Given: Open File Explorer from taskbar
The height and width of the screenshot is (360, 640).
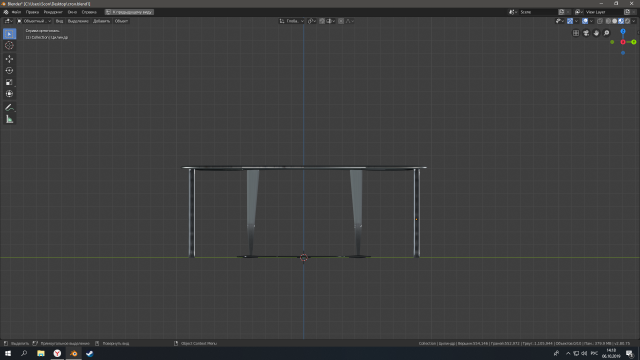Looking at the screenshot, I should tap(41, 353).
